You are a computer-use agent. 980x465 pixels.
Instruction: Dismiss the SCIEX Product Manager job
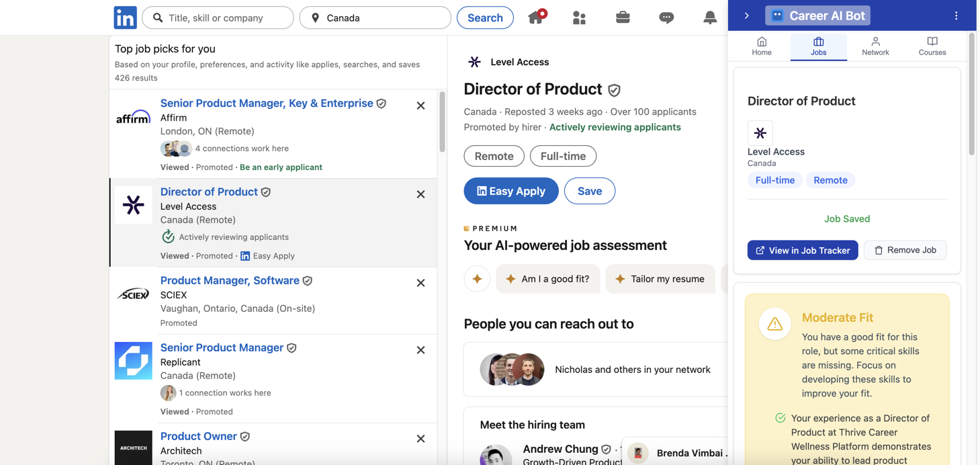click(x=420, y=283)
